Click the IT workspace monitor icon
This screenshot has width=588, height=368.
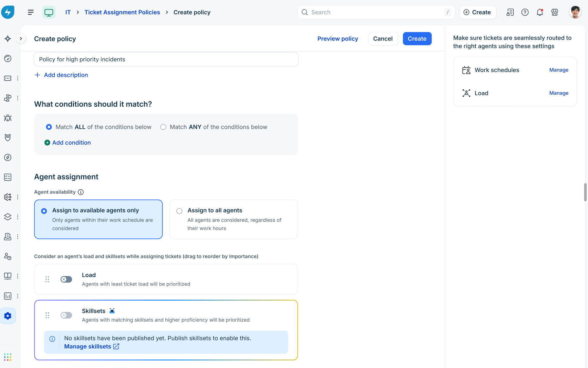49,12
